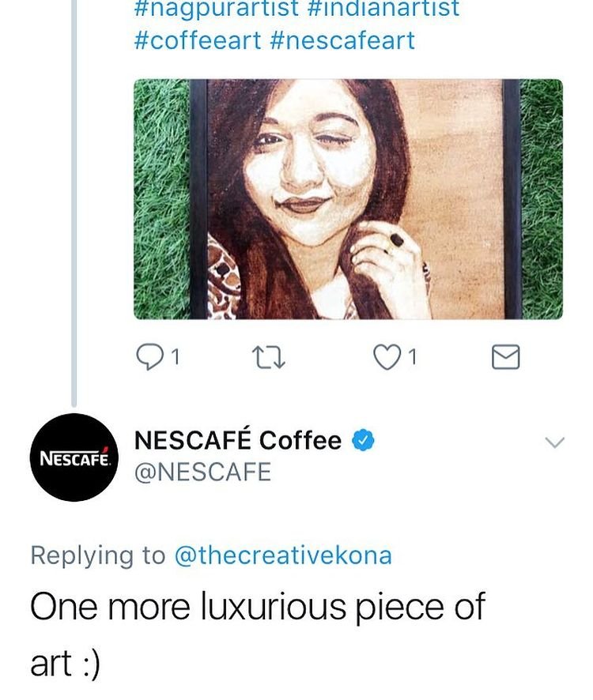Visit the @NESCAFE handle

coord(203,472)
